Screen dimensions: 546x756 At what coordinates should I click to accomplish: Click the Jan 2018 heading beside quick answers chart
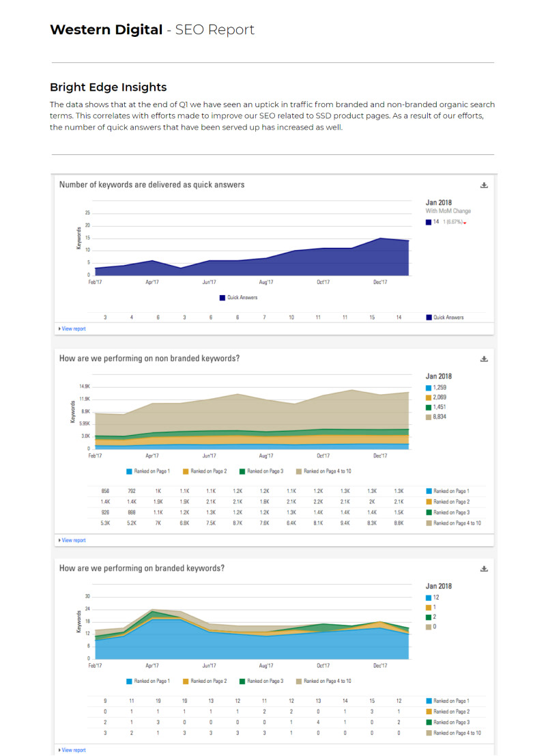tap(439, 203)
